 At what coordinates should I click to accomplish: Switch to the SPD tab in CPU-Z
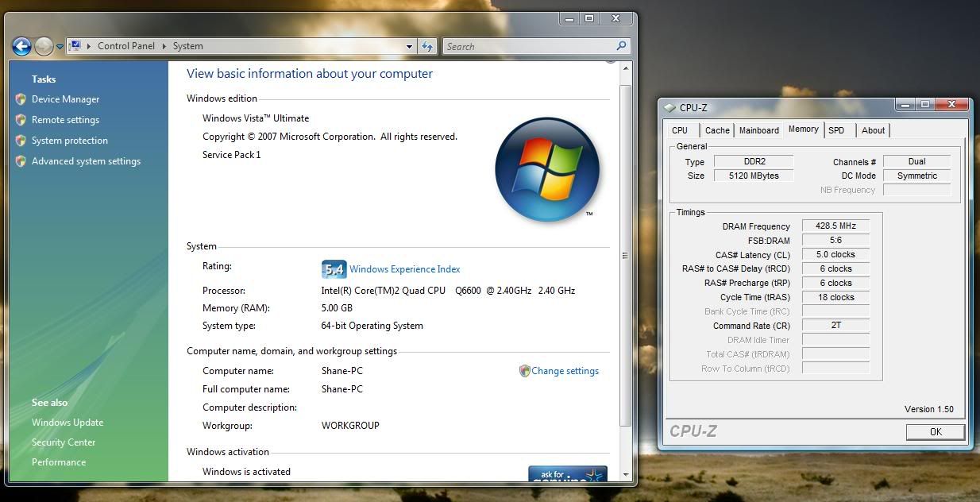(x=836, y=130)
